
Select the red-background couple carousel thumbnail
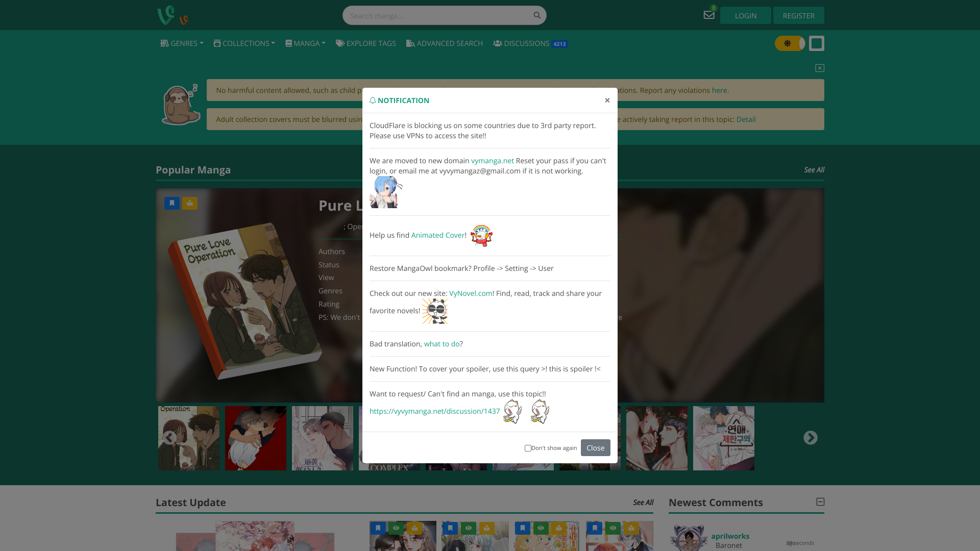tap(256, 438)
